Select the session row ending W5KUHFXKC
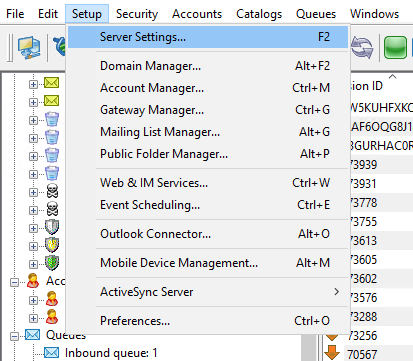The image size is (413, 361). click(381, 108)
